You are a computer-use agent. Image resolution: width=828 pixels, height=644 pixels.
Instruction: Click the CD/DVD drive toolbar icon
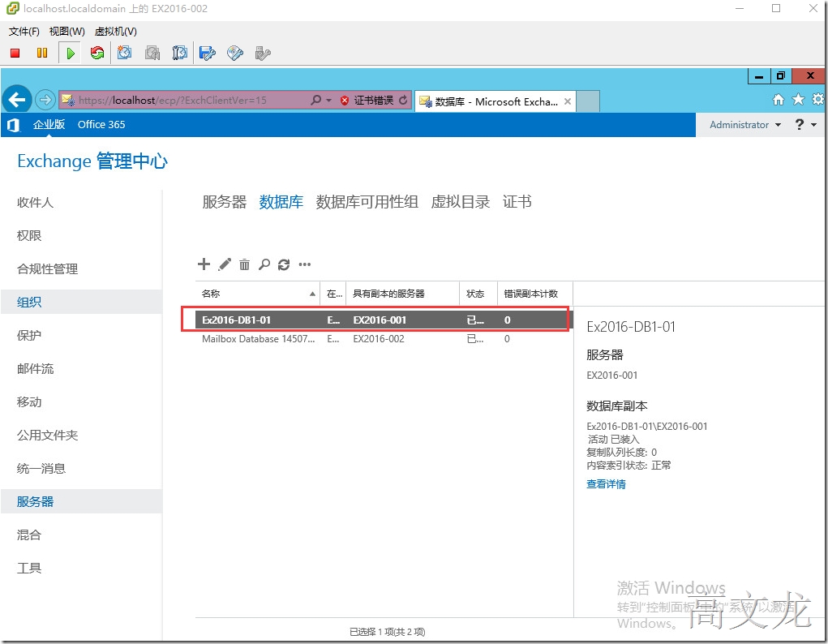[x=235, y=53]
